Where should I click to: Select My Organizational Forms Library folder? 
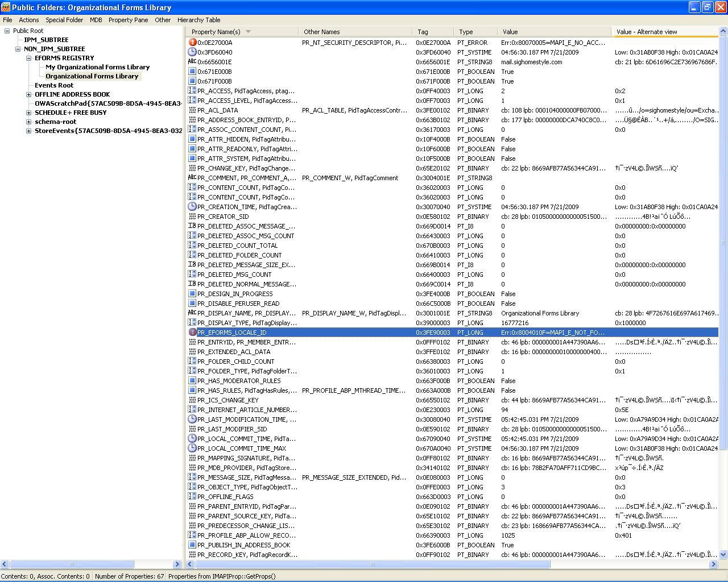tap(98, 67)
